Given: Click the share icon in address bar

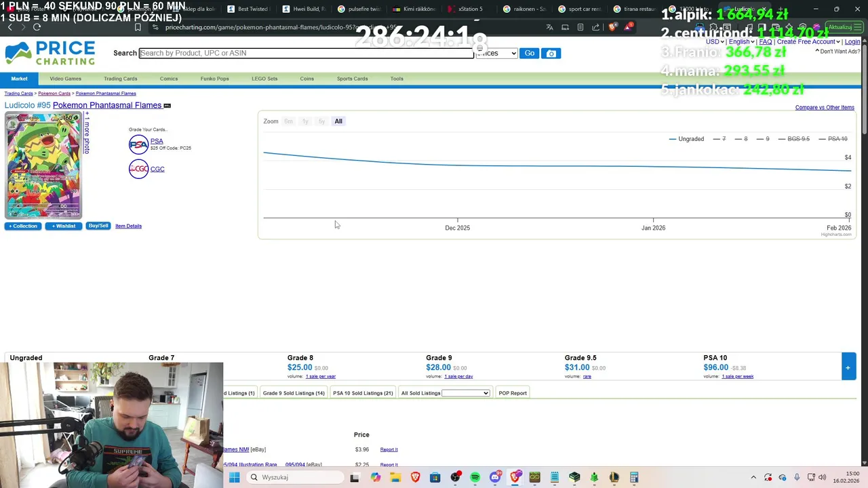Looking at the screenshot, I should pos(595,27).
